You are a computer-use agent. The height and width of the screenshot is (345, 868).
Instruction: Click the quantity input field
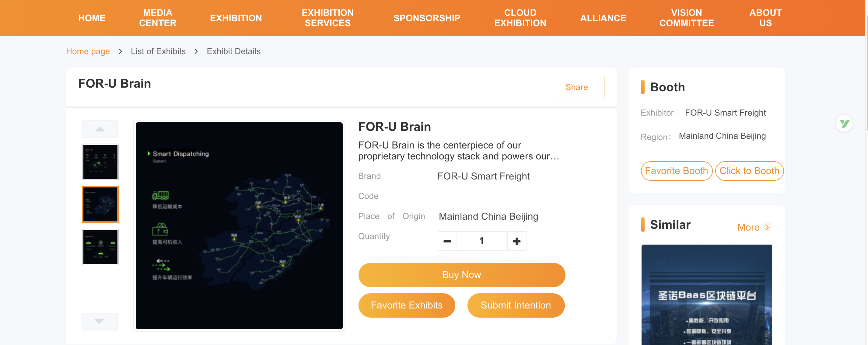click(481, 241)
